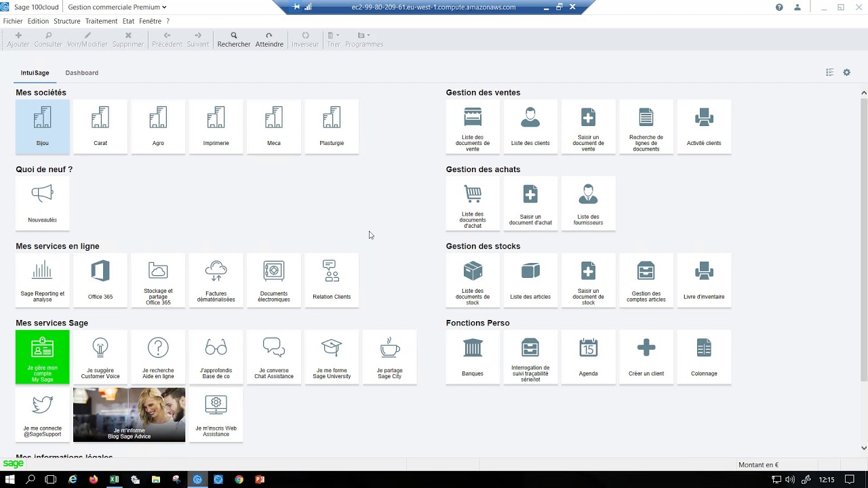The image size is (868, 488).
Task: Open Je m'inscris Web Assistance
Action: (216, 415)
